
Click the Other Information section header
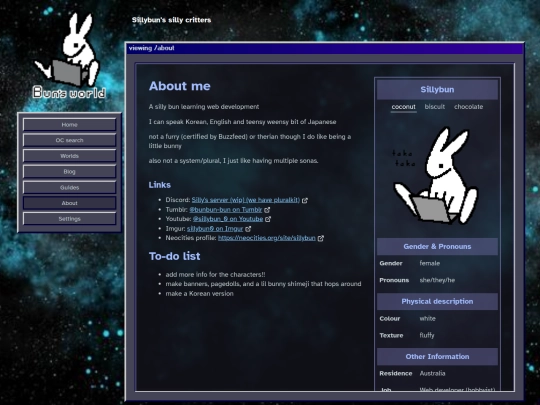point(437,356)
